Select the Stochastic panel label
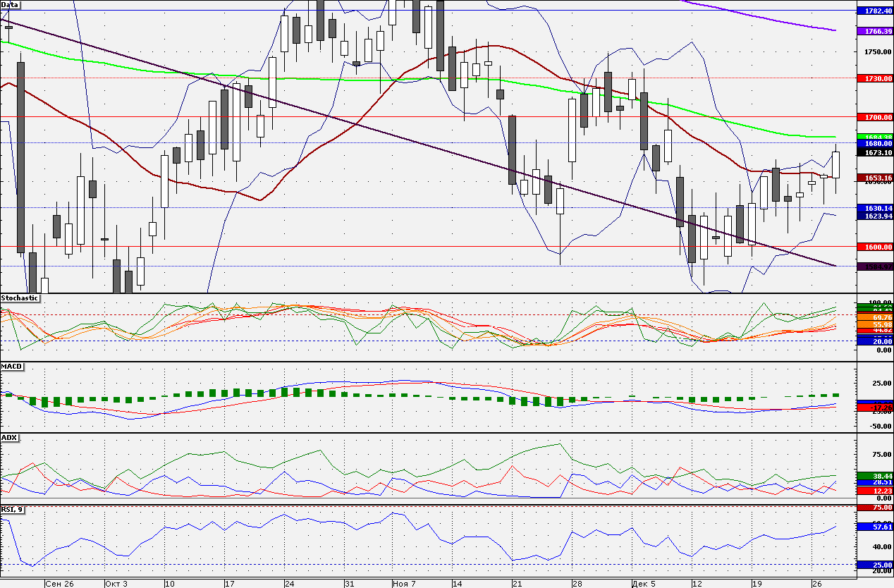Screen dimensions: 894x588 (20, 298)
